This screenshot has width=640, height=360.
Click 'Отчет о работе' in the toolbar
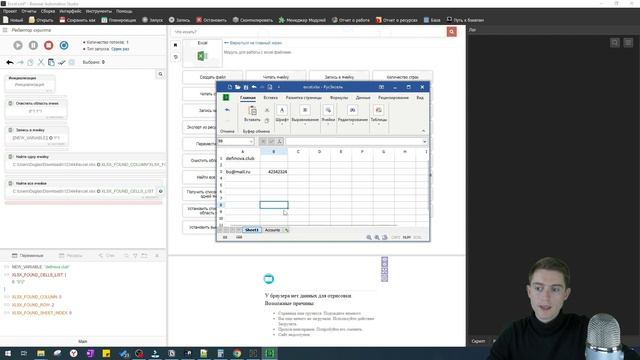click(351, 20)
